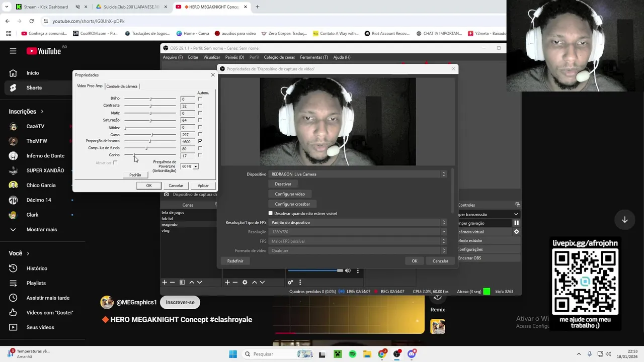
Task: Enable automatic Contraste
Action: pyautogui.click(x=200, y=106)
